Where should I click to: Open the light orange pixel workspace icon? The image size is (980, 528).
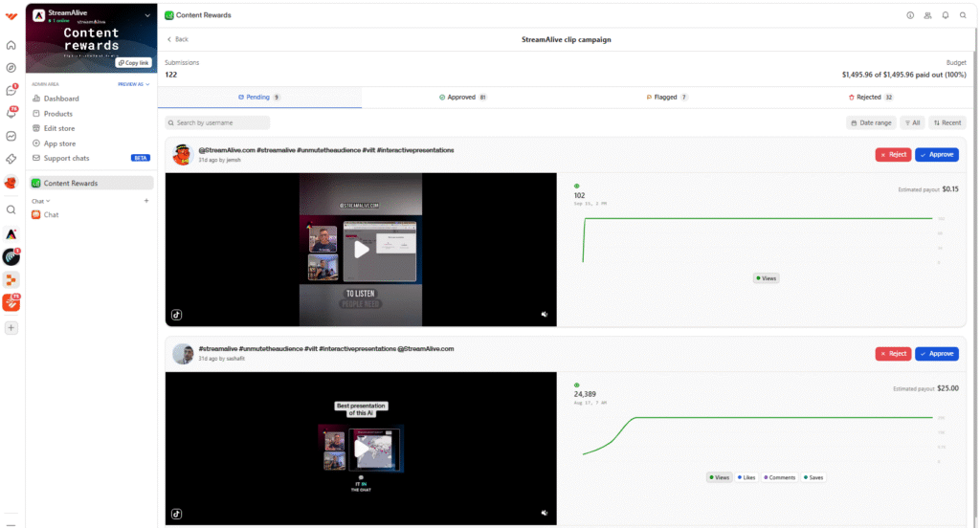(x=11, y=280)
